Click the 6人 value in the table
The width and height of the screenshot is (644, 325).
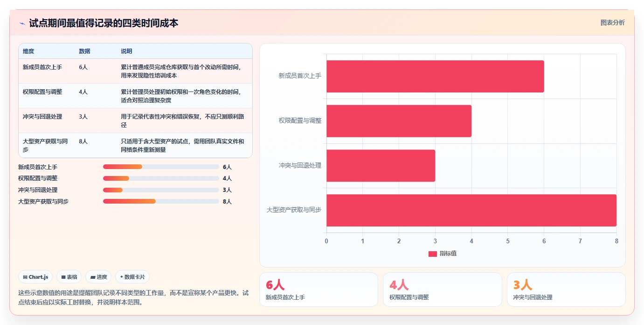[83, 67]
